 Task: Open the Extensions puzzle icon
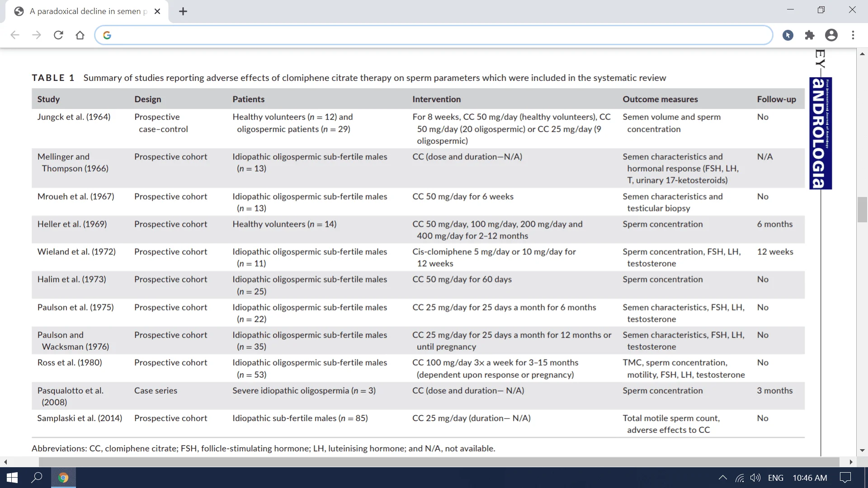810,35
